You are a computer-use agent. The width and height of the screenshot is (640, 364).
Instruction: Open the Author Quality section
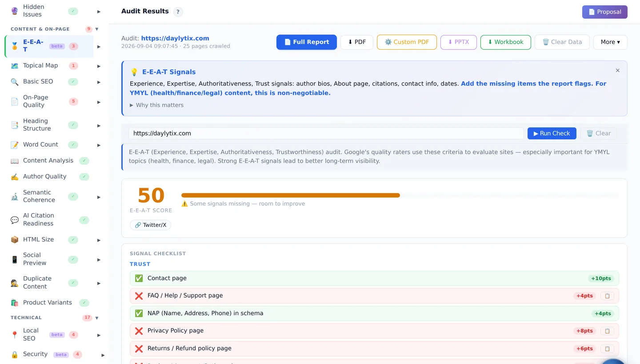click(44, 177)
